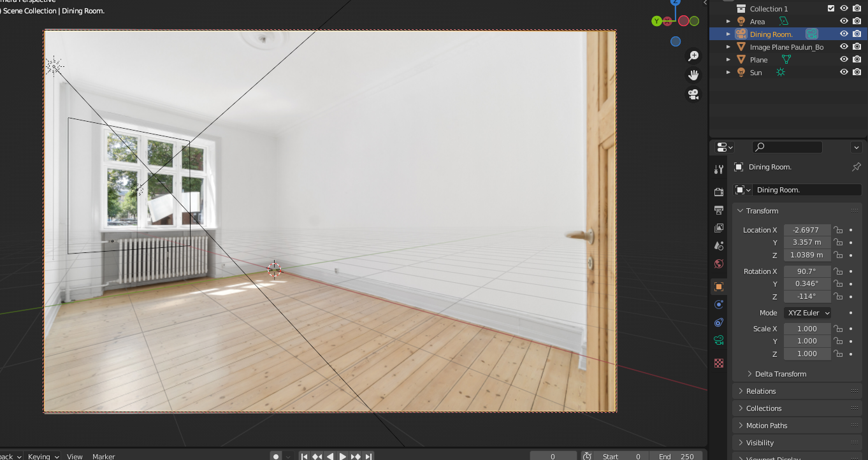Viewport: 868px width, 460px height.
Task: Click the green camera data icon in Dining Room. row
Action: tap(811, 34)
